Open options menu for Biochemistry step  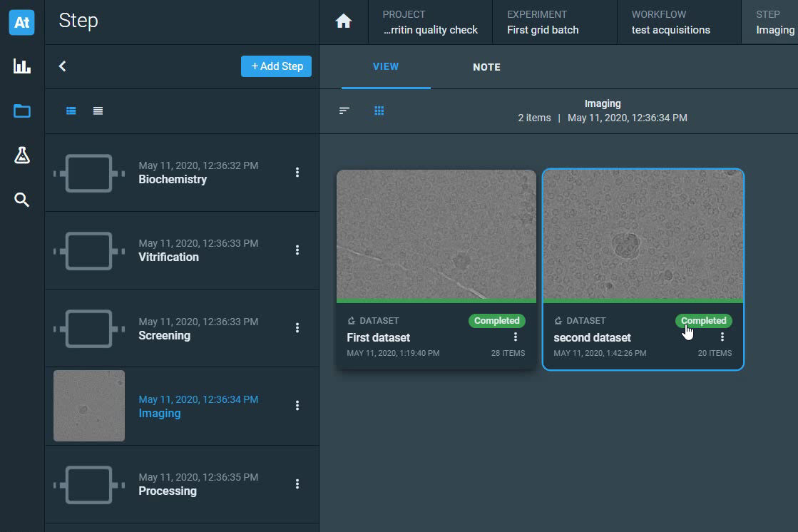[x=297, y=173]
